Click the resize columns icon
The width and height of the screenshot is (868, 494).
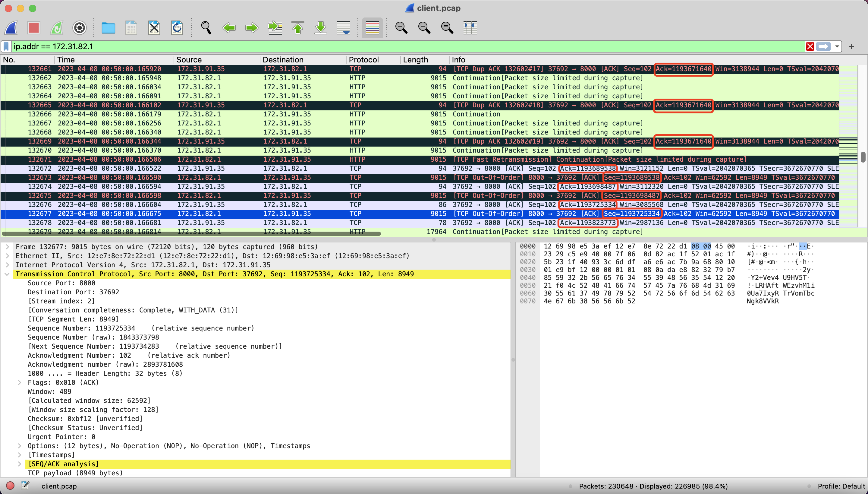point(470,27)
